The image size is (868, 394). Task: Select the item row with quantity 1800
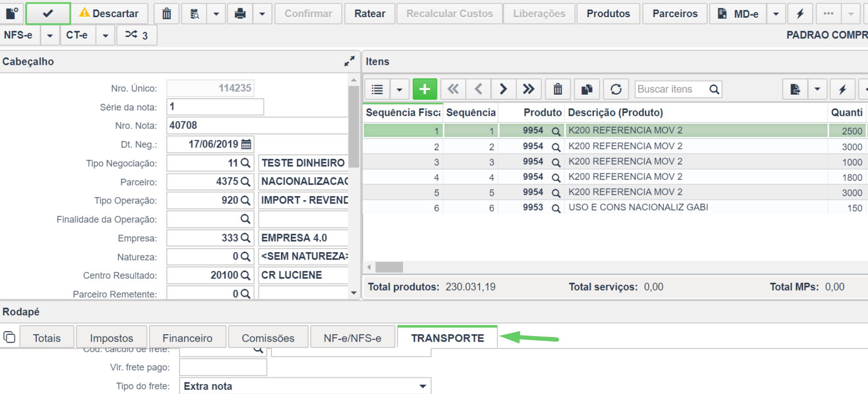pos(615,177)
